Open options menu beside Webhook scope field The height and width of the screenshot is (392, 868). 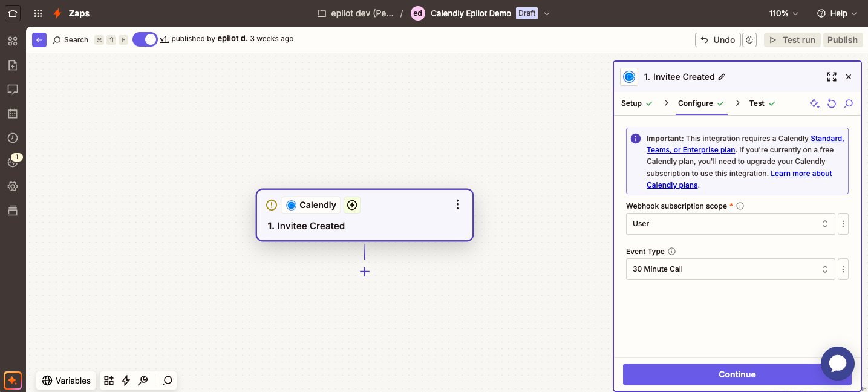[x=843, y=224]
